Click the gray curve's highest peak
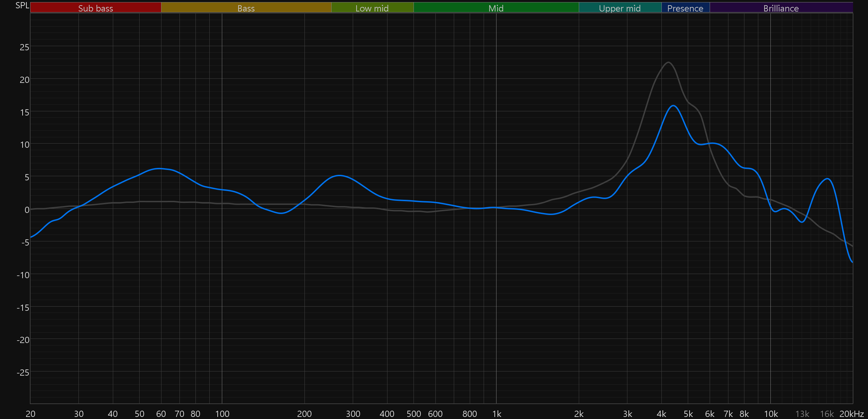The height and width of the screenshot is (419, 868). (x=668, y=62)
